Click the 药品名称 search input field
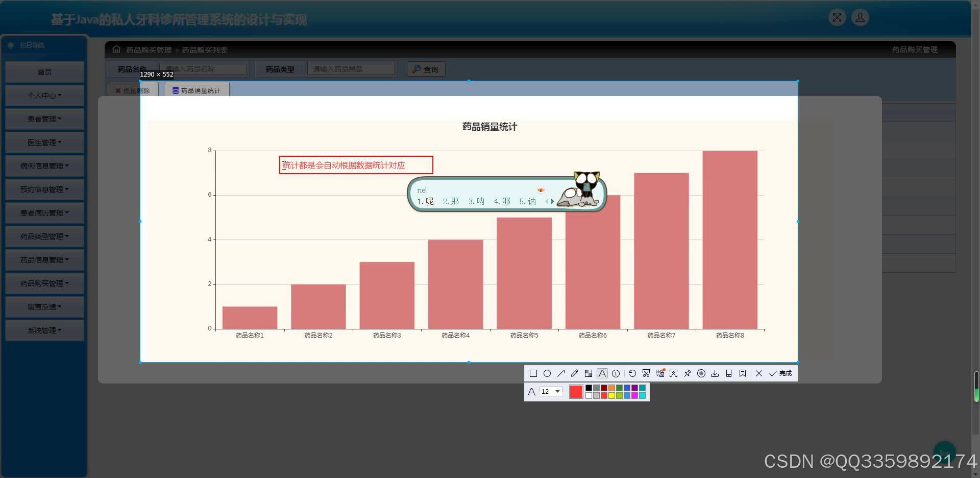This screenshot has height=478, width=980. (x=203, y=69)
